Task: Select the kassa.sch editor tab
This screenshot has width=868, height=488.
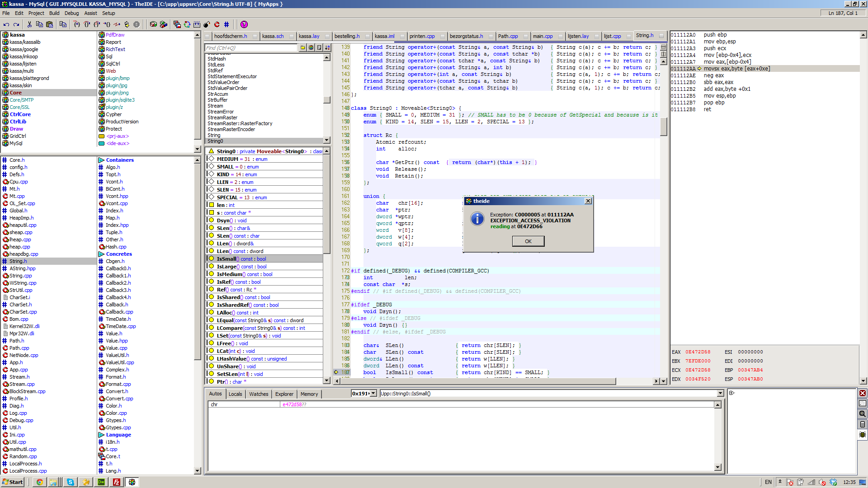Action: tap(273, 36)
